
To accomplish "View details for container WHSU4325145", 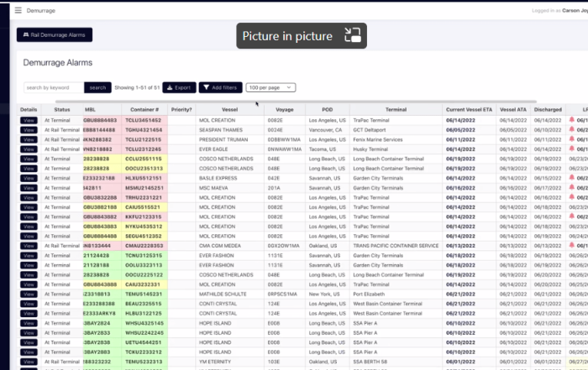I will click(29, 323).
